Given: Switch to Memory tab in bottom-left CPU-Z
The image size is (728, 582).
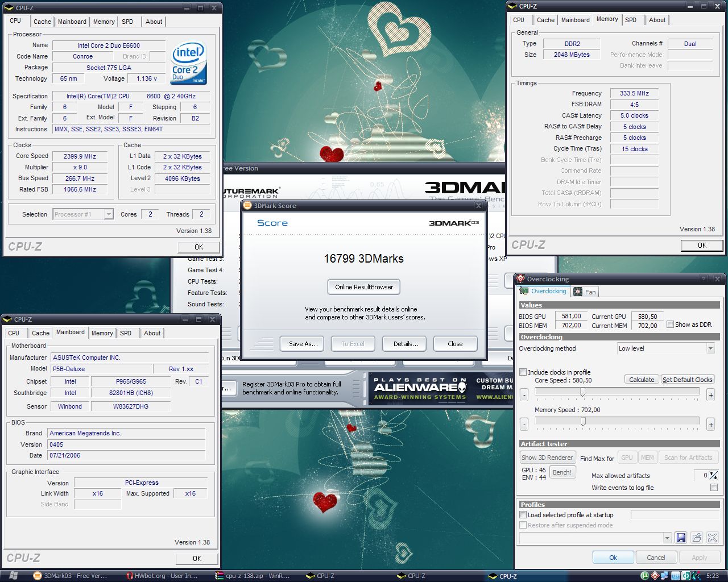Looking at the screenshot, I should (102, 333).
